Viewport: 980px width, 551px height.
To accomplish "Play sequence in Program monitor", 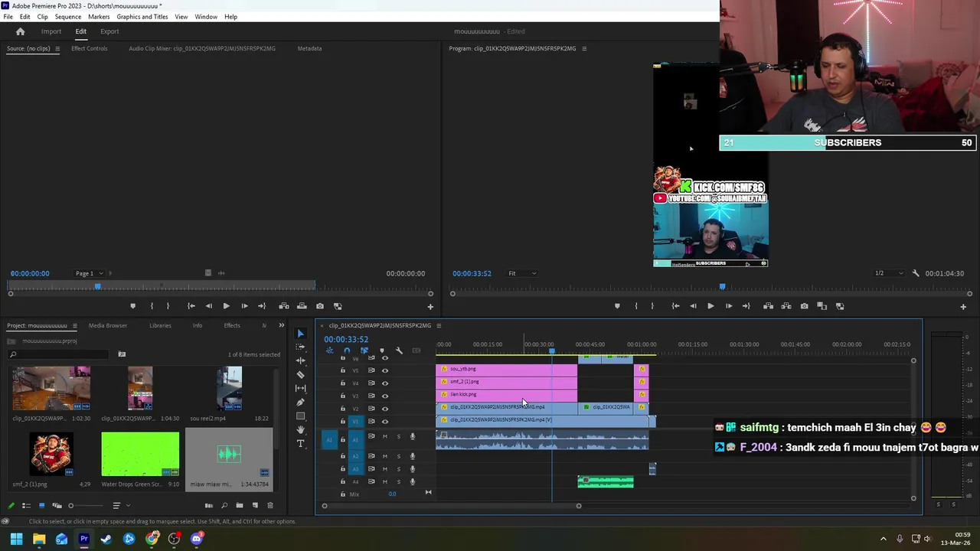I will click(710, 306).
